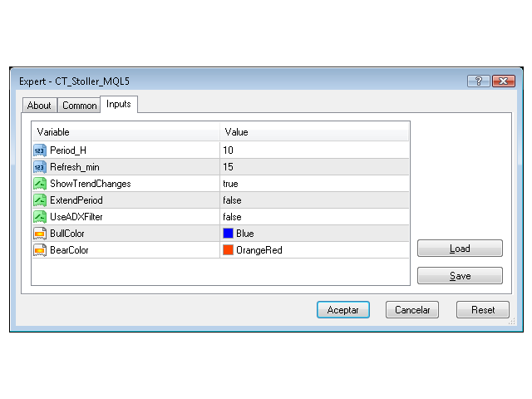Image resolution: width=532 pixels, height=399 pixels.
Task: Select the UseADXFilter variable name
Action: coord(76,217)
